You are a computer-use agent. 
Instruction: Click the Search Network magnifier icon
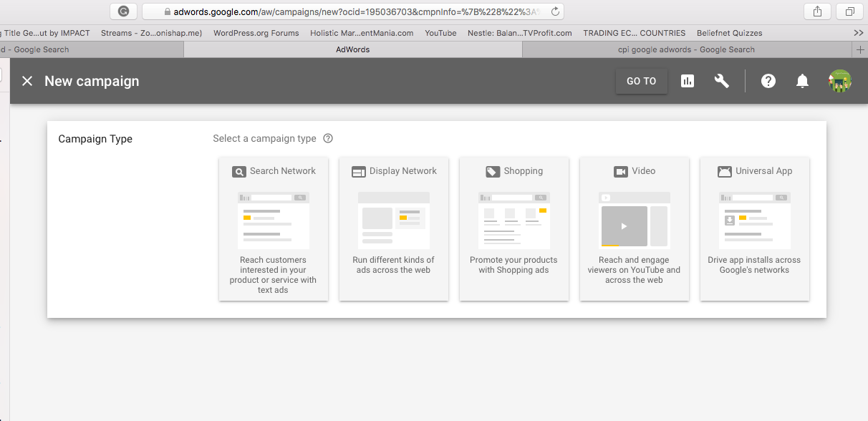(x=239, y=172)
